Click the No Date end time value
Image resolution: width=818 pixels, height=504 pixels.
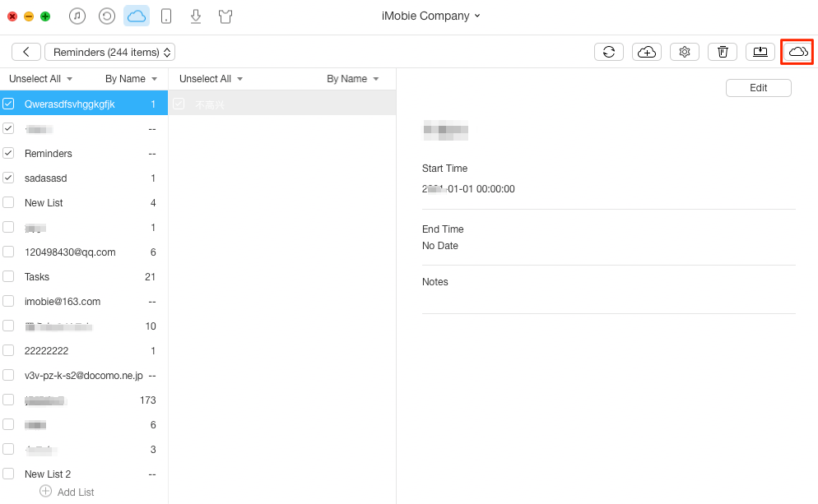(439, 246)
